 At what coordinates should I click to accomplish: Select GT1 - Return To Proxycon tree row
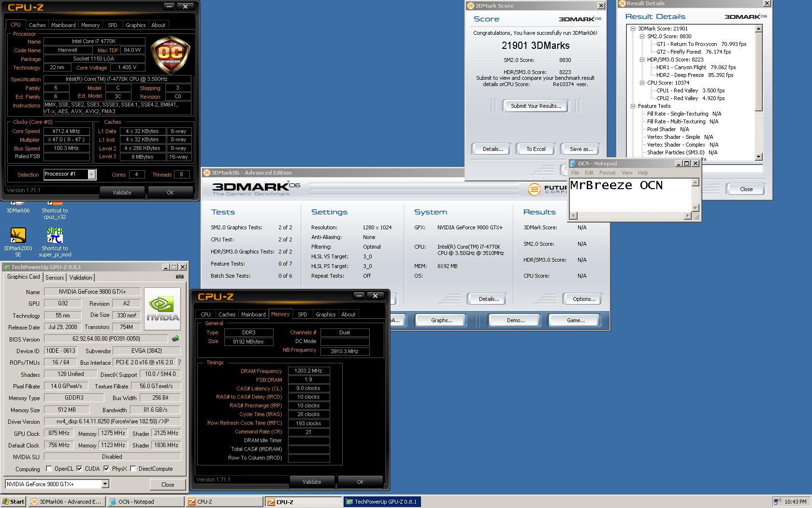click(701, 44)
